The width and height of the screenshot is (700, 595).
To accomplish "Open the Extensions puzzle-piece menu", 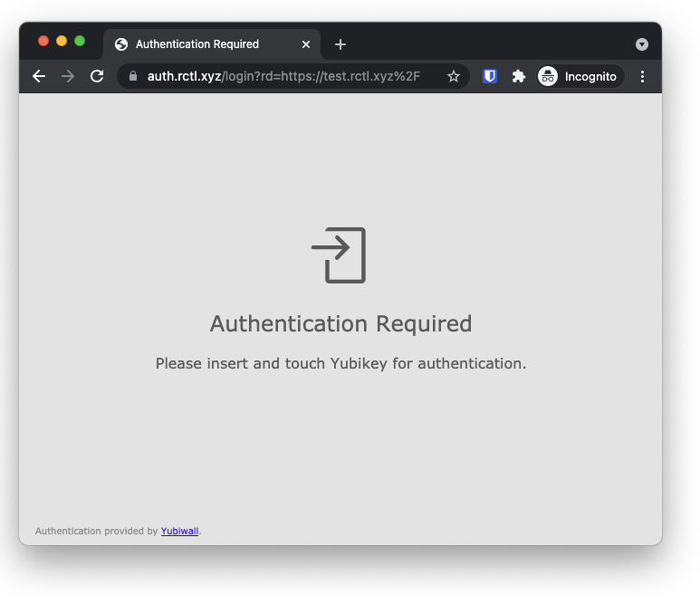I will [518, 76].
